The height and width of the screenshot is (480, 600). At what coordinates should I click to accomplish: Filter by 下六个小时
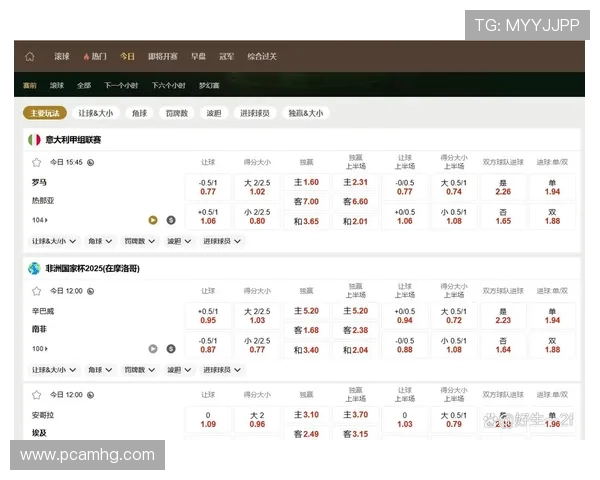tap(168, 85)
